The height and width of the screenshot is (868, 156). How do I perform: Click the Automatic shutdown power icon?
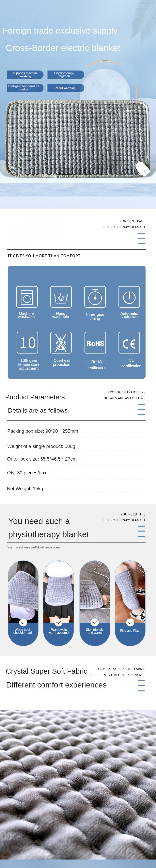(129, 296)
